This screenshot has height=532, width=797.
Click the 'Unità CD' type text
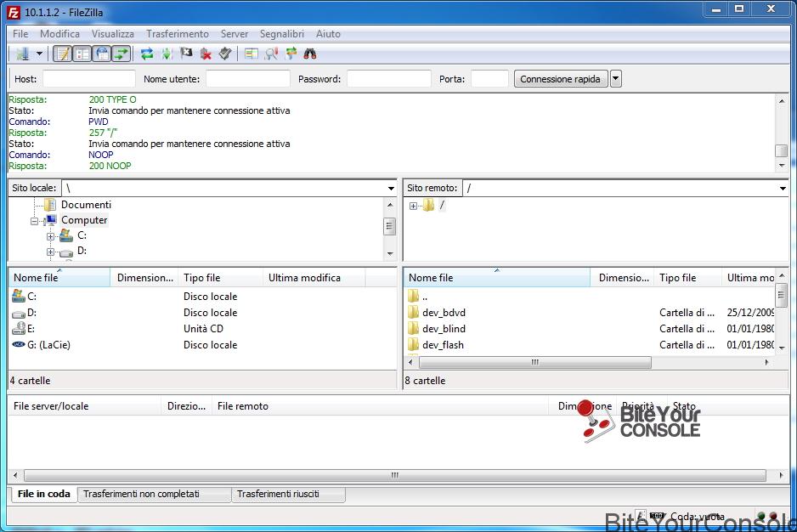pos(203,329)
